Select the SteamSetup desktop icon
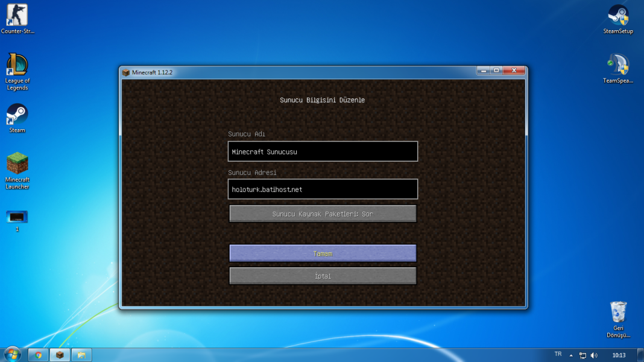Screen dimensions: 644x362 (618, 19)
